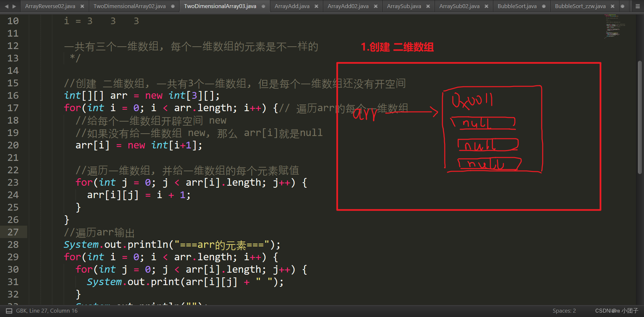The height and width of the screenshot is (317, 644).
Task: Click line number 16 in gutter
Action: tap(13, 96)
